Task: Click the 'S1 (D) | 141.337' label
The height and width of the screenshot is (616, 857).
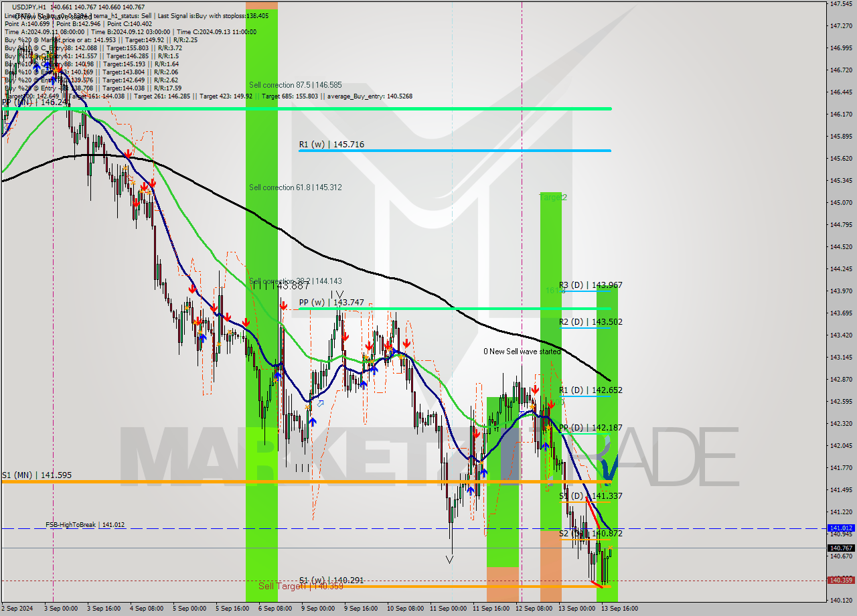Action: [591, 496]
